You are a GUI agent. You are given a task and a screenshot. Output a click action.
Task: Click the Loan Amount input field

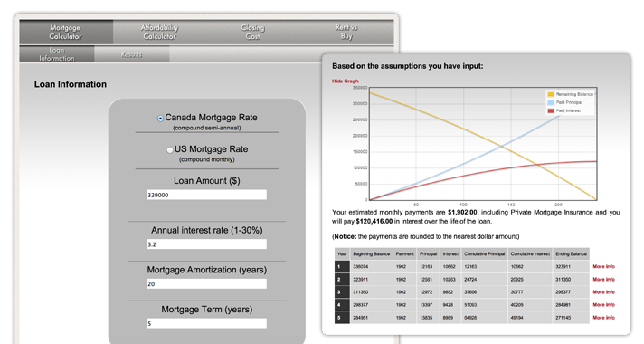tap(206, 195)
